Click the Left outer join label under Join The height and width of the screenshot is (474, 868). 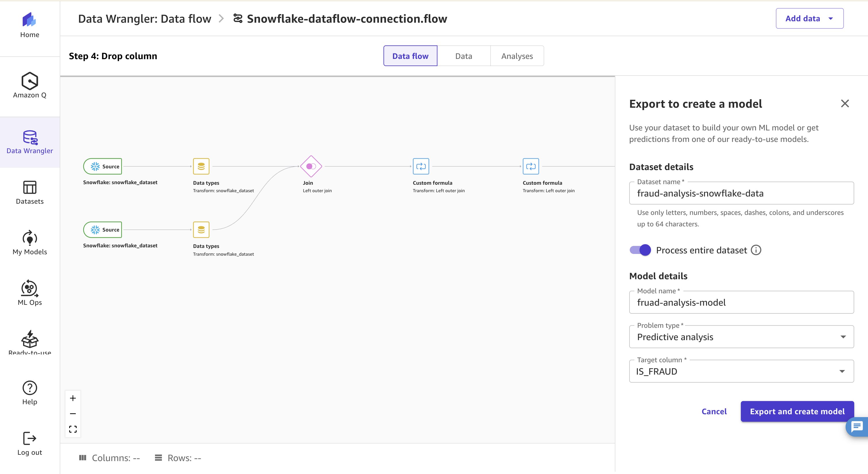tap(317, 190)
